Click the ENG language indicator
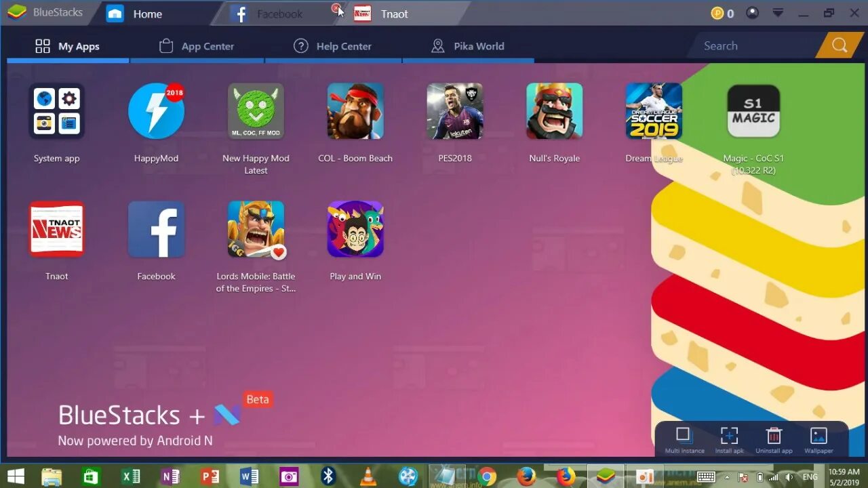 pos(810,477)
